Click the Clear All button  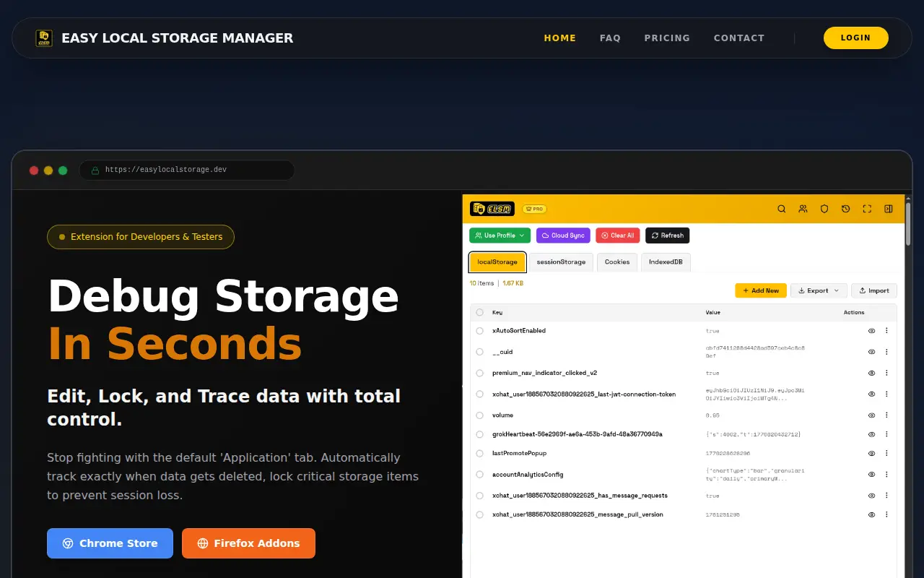click(618, 236)
